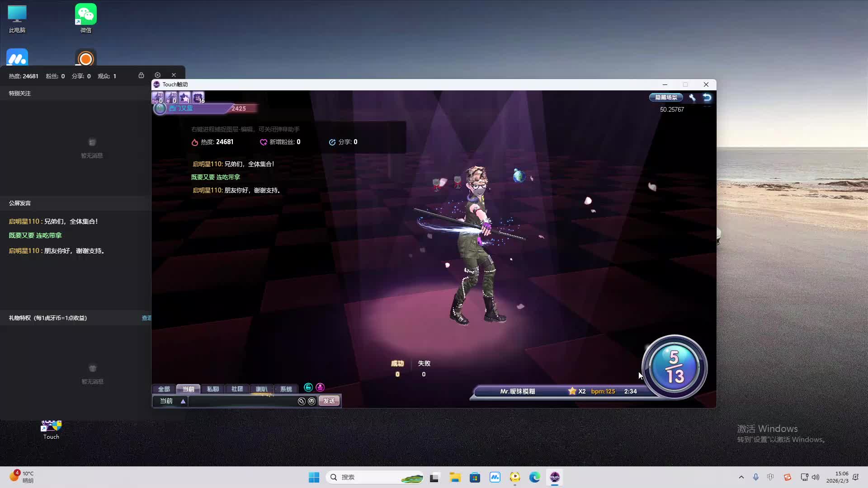Click the 查看 link in gift panel

[146, 318]
